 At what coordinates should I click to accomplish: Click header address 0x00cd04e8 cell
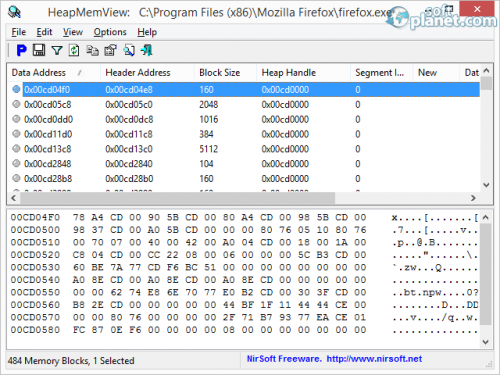[x=129, y=90]
